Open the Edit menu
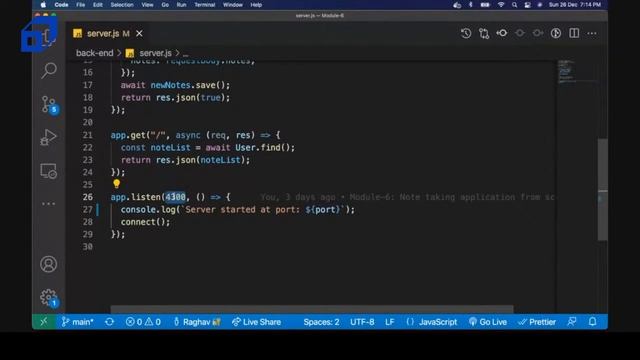Viewport: 640px width, 360px height. [x=98, y=5]
